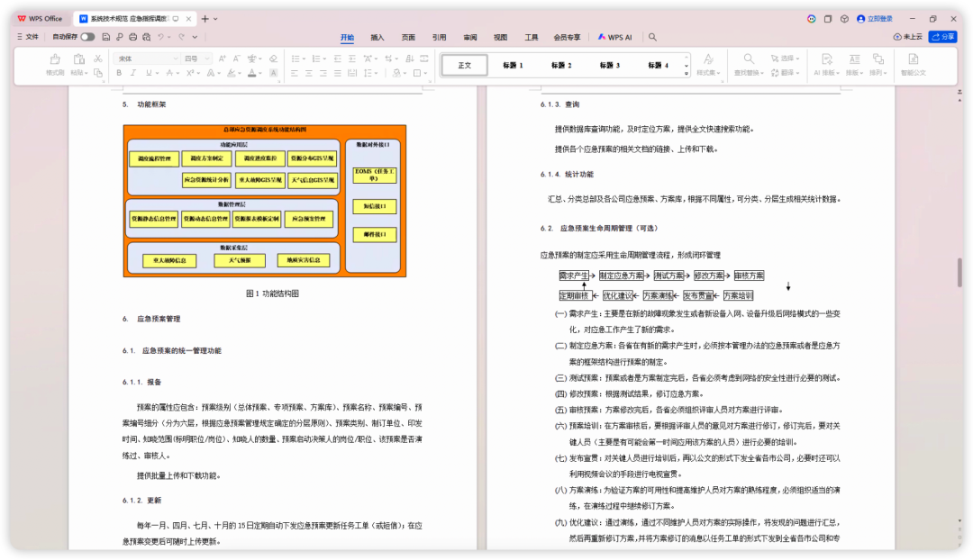Click the Print Preview icon
Viewport: 973px width, 560px height.
(x=147, y=37)
